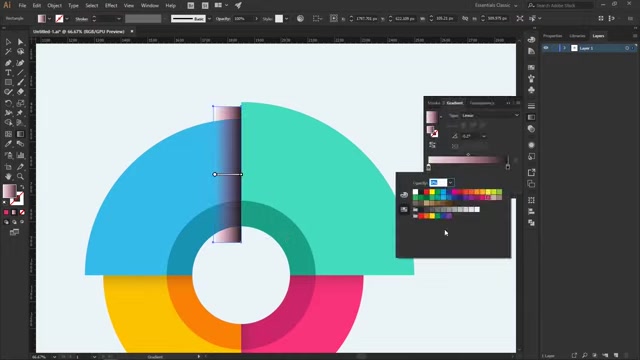Open the Effect menu
Viewport: 640px width, 360px height.
pos(111,6)
